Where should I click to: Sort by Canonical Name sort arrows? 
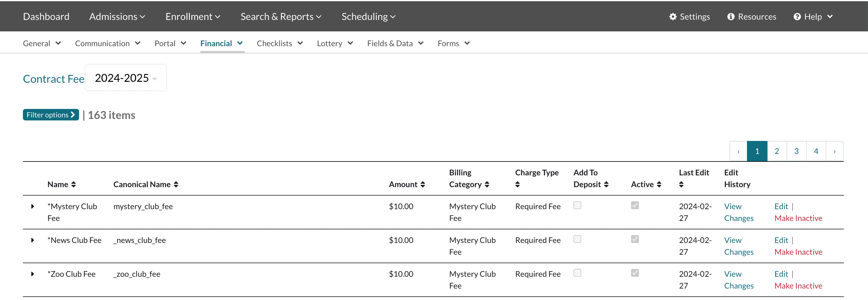(x=176, y=184)
